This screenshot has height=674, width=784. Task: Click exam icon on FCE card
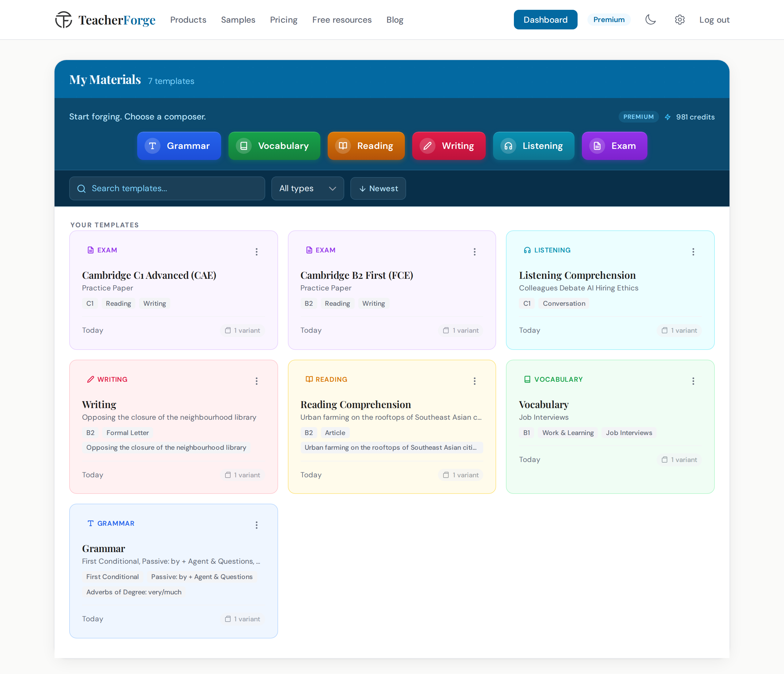click(309, 250)
